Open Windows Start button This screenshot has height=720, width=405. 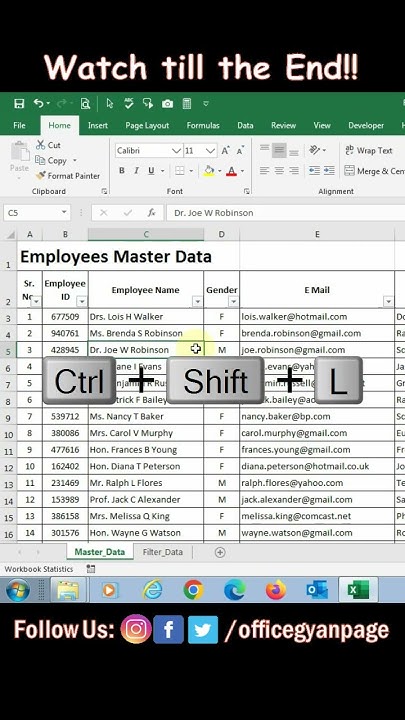tap(18, 590)
